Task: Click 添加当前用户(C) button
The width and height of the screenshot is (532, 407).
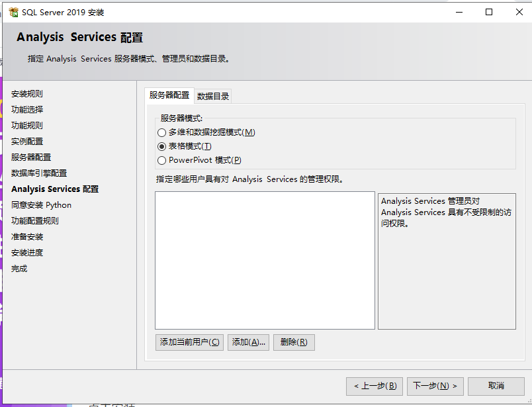Action: [189, 342]
